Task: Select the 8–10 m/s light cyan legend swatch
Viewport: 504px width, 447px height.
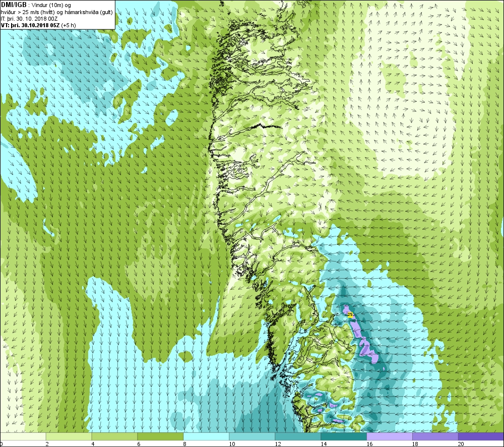Action: pos(206,436)
